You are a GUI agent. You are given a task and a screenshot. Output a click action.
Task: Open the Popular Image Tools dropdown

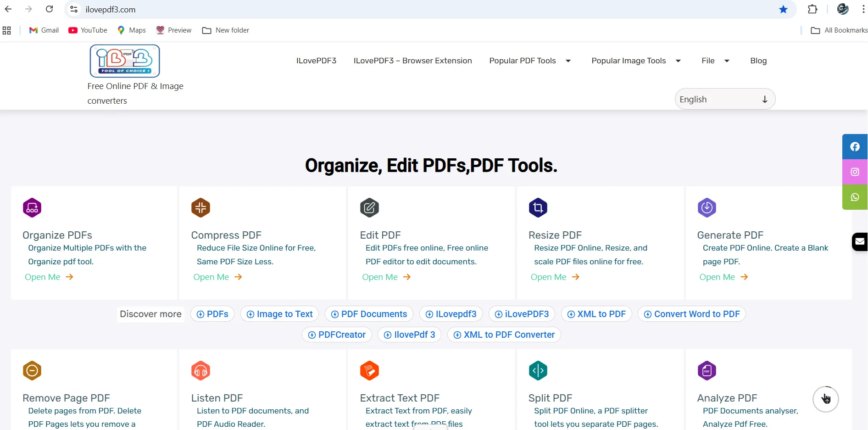(636, 61)
